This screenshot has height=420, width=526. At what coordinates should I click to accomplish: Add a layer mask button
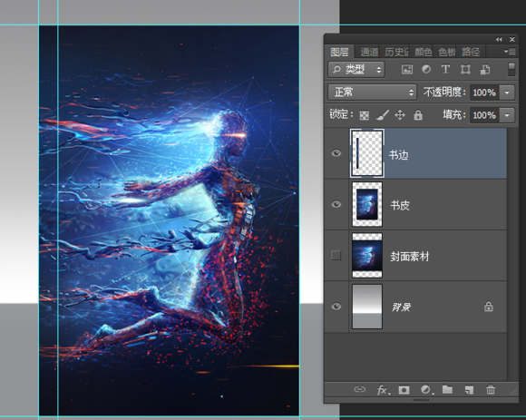404,390
